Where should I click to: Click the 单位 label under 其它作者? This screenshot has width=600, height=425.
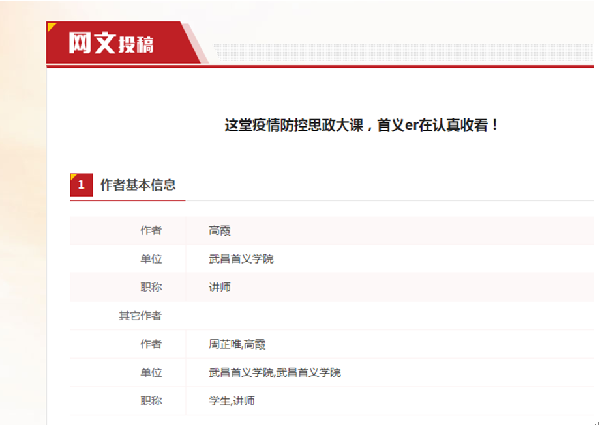click(x=151, y=373)
